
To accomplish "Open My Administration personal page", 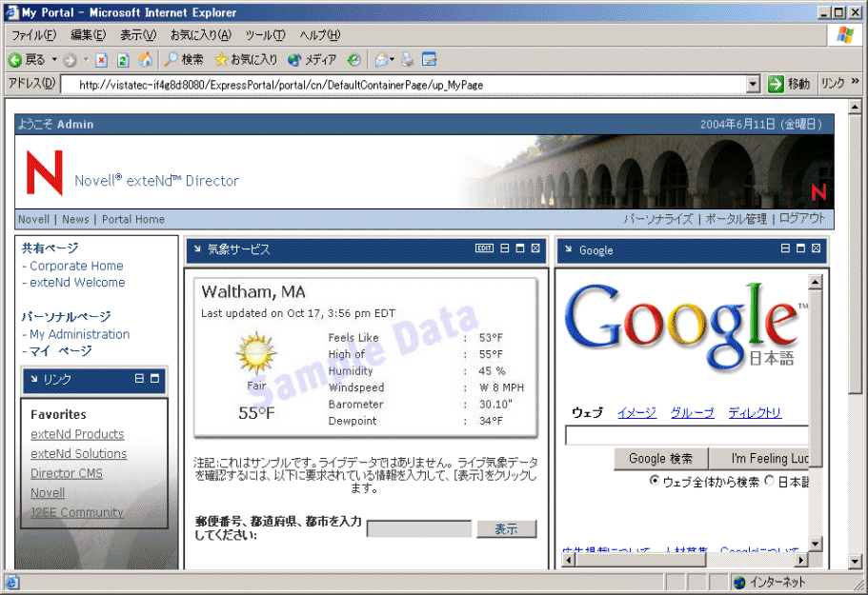I will point(80,334).
